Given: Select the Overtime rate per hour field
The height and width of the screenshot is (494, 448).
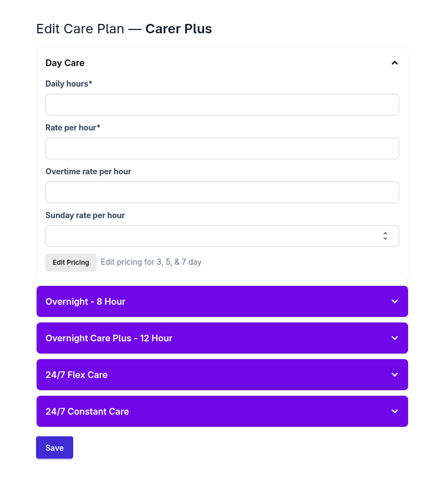Looking at the screenshot, I should click(222, 193).
